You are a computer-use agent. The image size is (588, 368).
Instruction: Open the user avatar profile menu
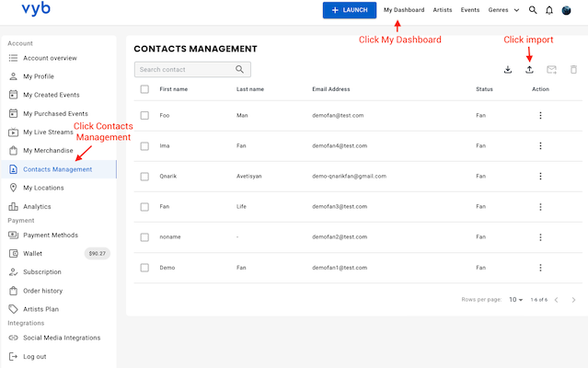[x=566, y=10]
